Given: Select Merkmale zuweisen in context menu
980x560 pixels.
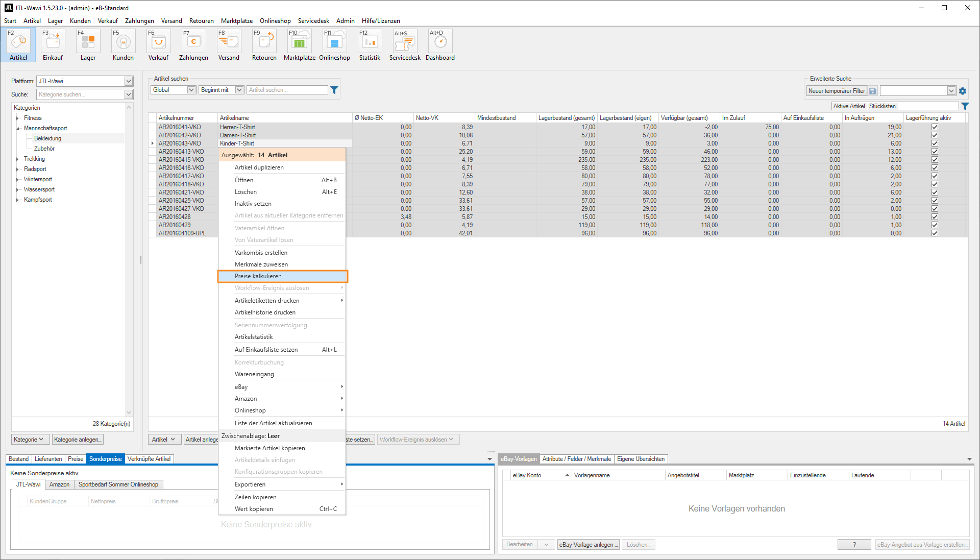Looking at the screenshot, I should pos(282,264).
